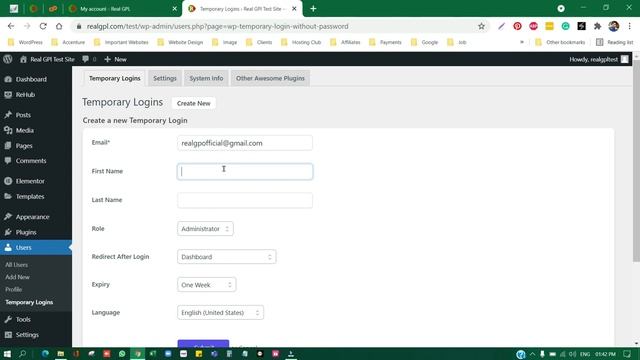Open System Info tab
The image size is (640, 360).
[x=206, y=78]
